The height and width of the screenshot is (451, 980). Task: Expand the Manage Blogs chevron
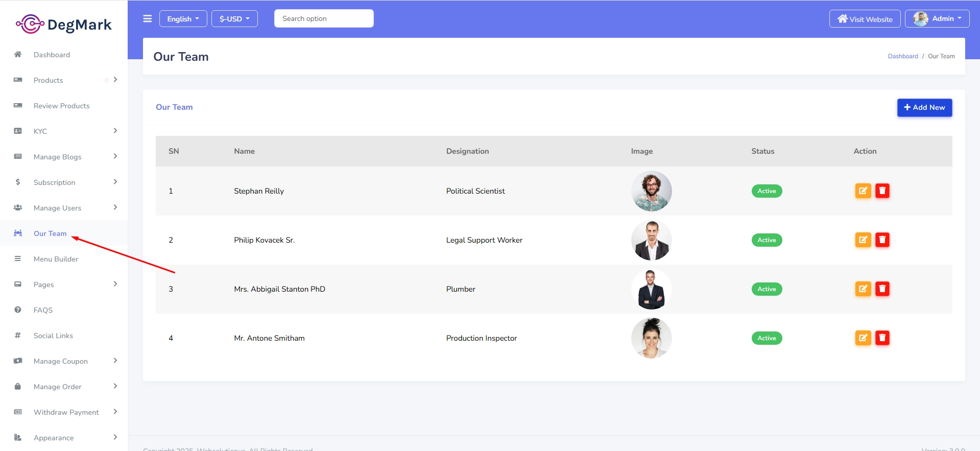coord(115,156)
